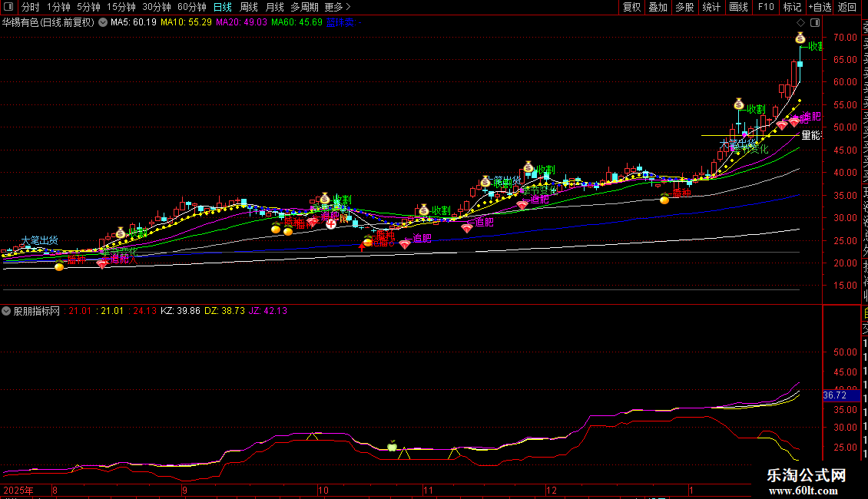The height and width of the screenshot is (499, 868).
Task: Switch to the 15分钟 period tab
Action: coord(121,7)
